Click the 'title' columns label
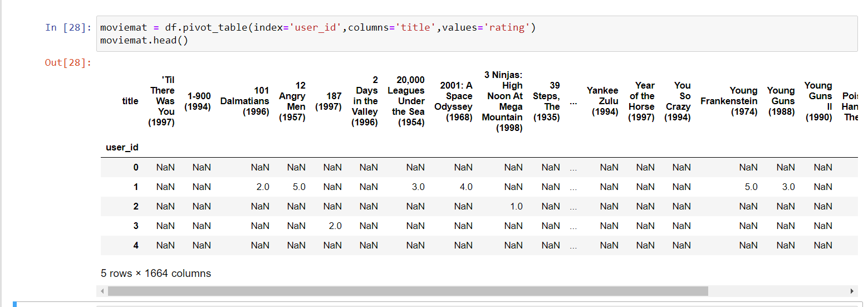This screenshot has width=868, height=307. [x=130, y=101]
